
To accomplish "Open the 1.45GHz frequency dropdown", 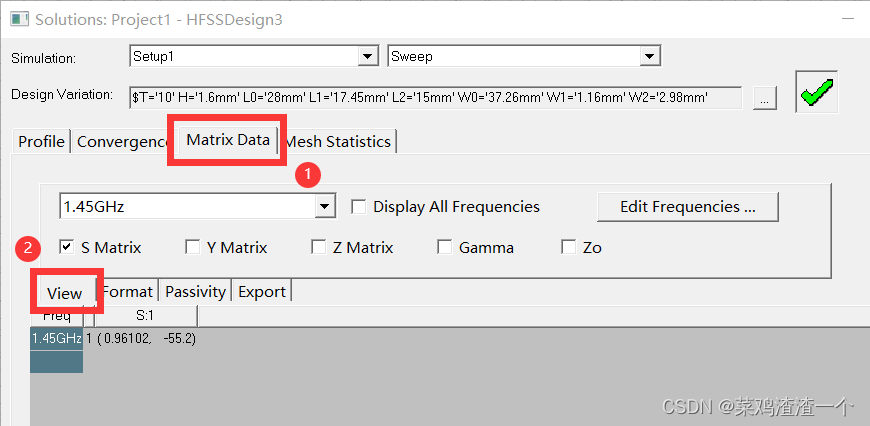I will (323, 207).
